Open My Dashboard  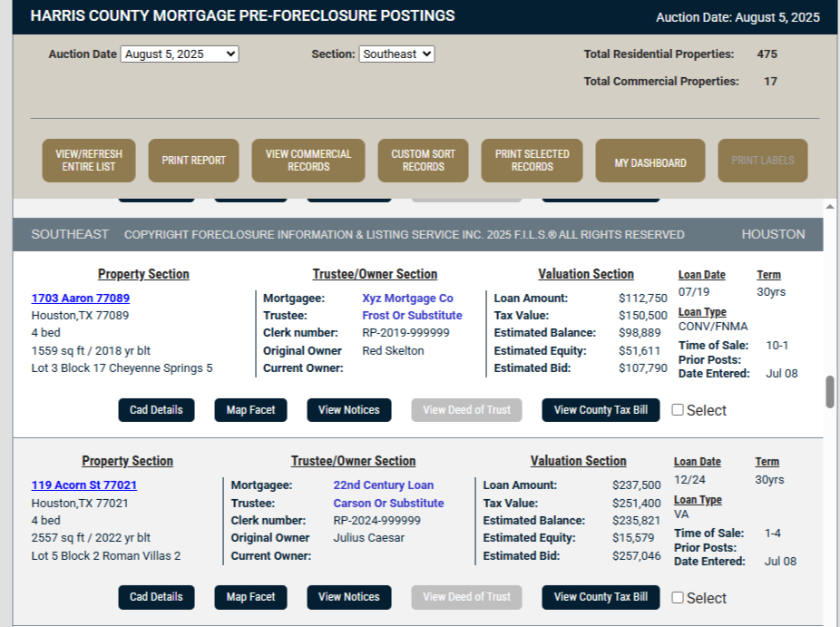[650, 160]
